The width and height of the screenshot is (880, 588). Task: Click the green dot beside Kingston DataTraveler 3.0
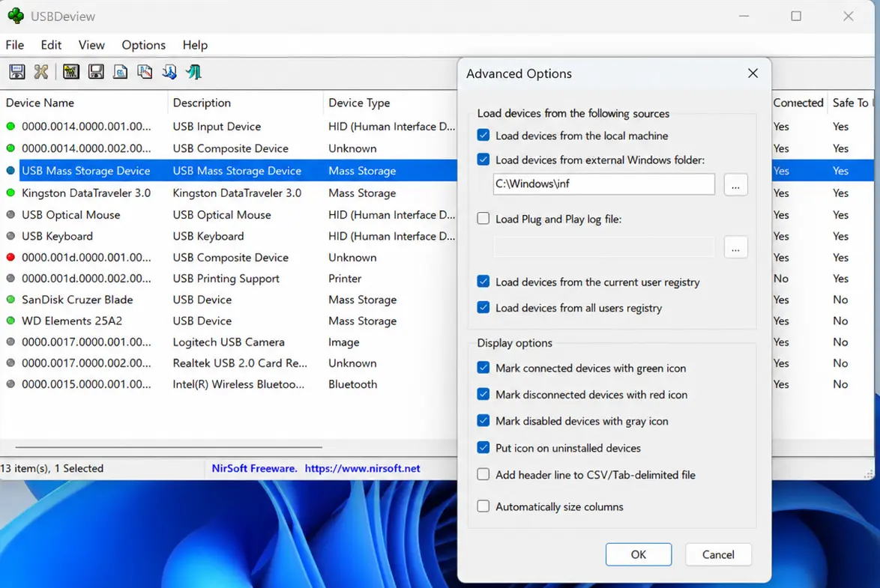click(x=10, y=193)
